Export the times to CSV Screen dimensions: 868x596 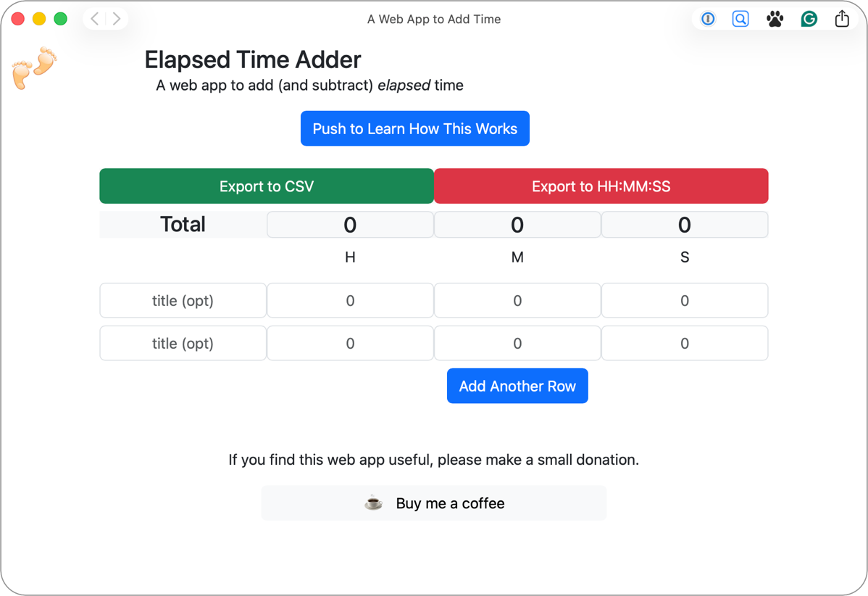coord(267,186)
